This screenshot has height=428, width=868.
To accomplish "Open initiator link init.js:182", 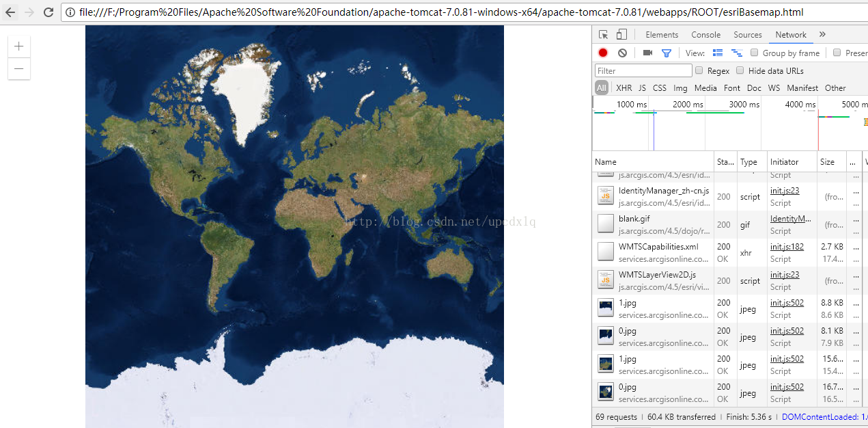I will (x=787, y=247).
